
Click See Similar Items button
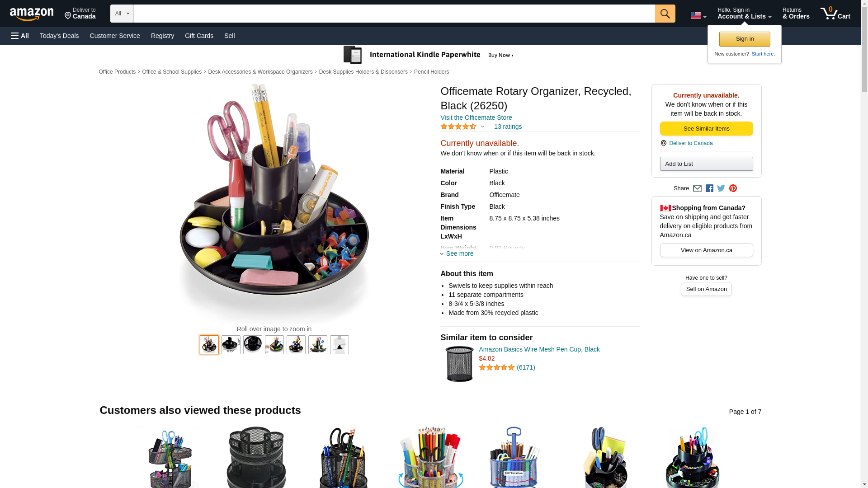(x=706, y=129)
